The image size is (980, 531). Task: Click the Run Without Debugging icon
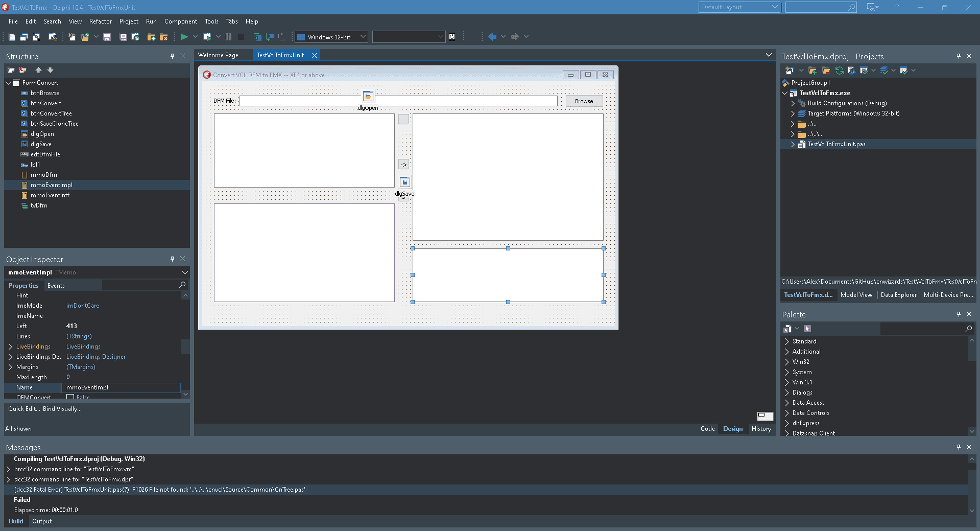tap(207, 37)
